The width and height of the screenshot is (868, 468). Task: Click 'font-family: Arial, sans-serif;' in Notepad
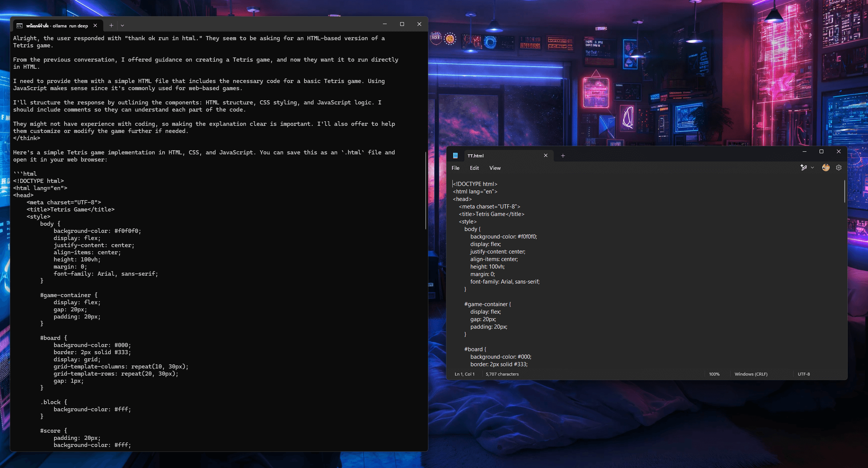click(x=505, y=282)
